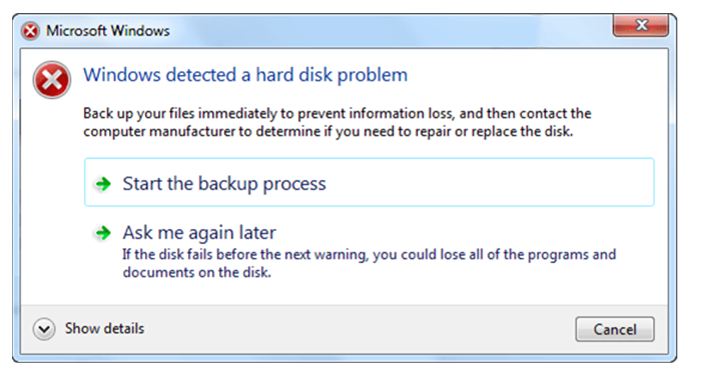Click the green arrow next to Ask me again later
The width and height of the screenshot is (703, 381).
[x=103, y=233]
